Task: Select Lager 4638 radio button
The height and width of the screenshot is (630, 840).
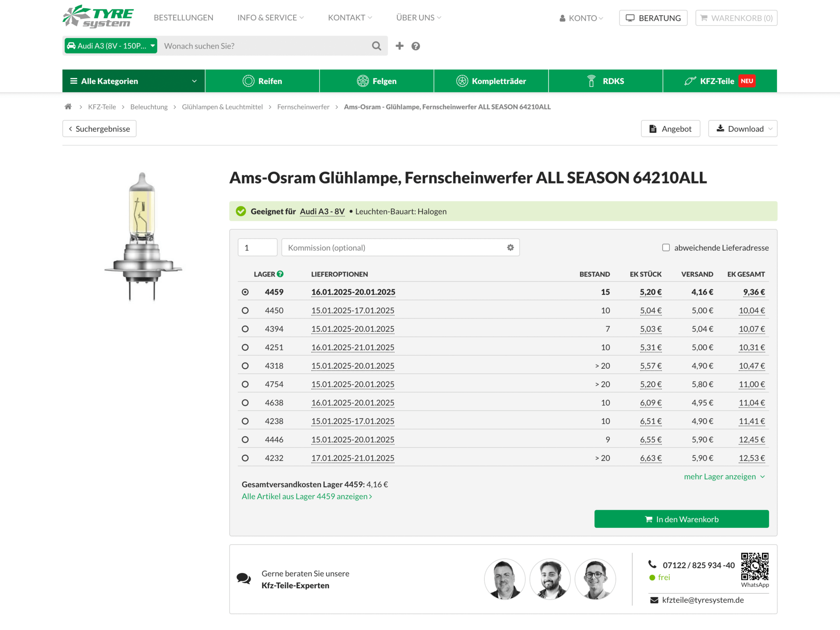Action: [245, 403]
